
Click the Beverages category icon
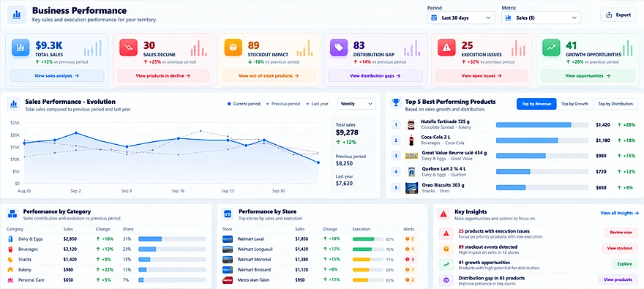[10, 249]
